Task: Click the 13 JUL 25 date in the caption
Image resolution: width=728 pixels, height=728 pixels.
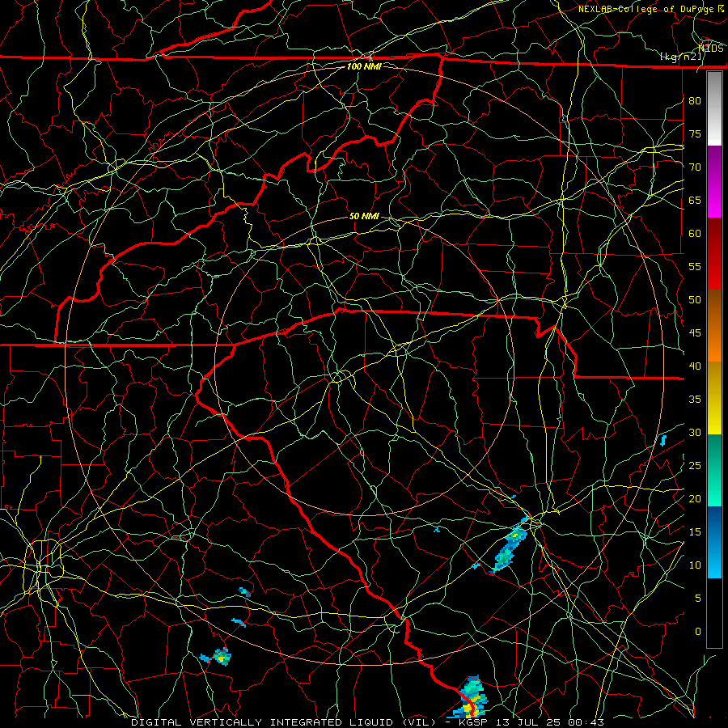Action: (x=530, y=722)
